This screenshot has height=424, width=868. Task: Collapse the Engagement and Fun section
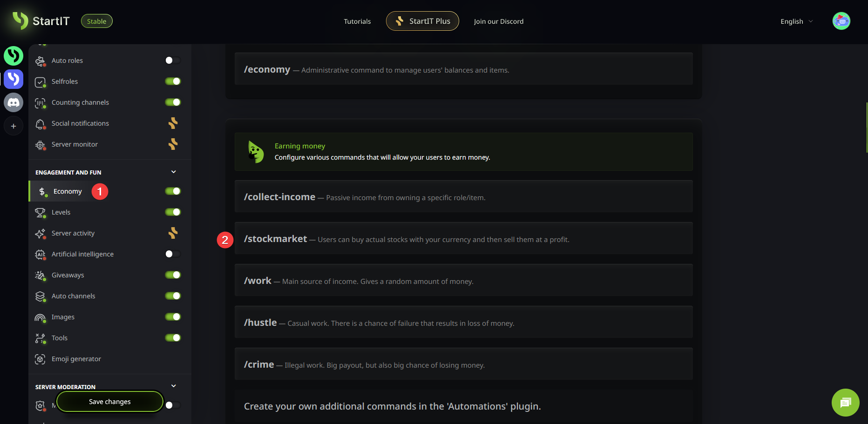[174, 172]
